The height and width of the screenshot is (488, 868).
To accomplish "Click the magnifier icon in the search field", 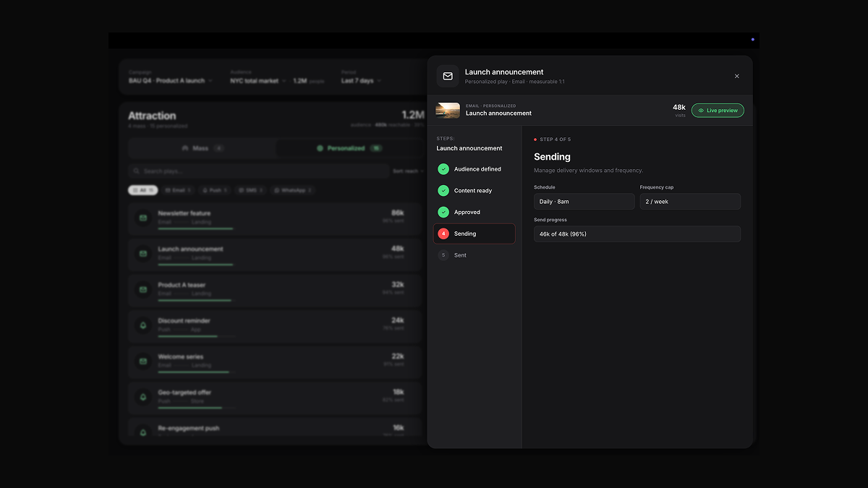I will click(136, 171).
